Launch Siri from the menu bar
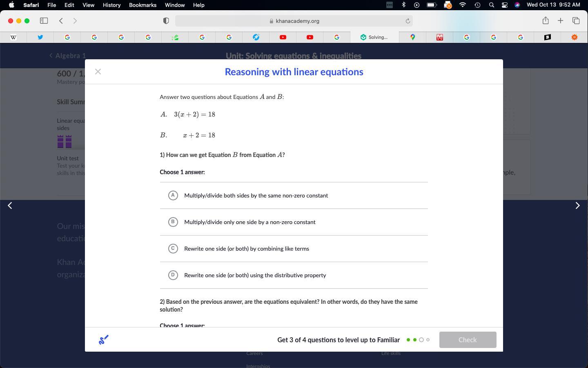 (517, 5)
